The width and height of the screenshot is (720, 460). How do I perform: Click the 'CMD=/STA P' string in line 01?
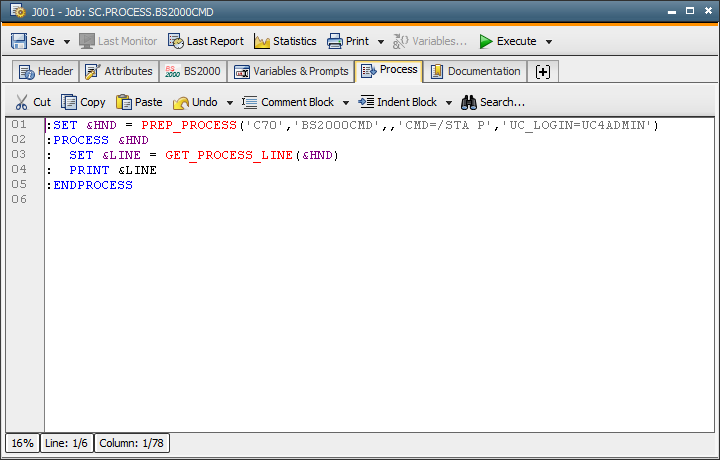point(445,125)
